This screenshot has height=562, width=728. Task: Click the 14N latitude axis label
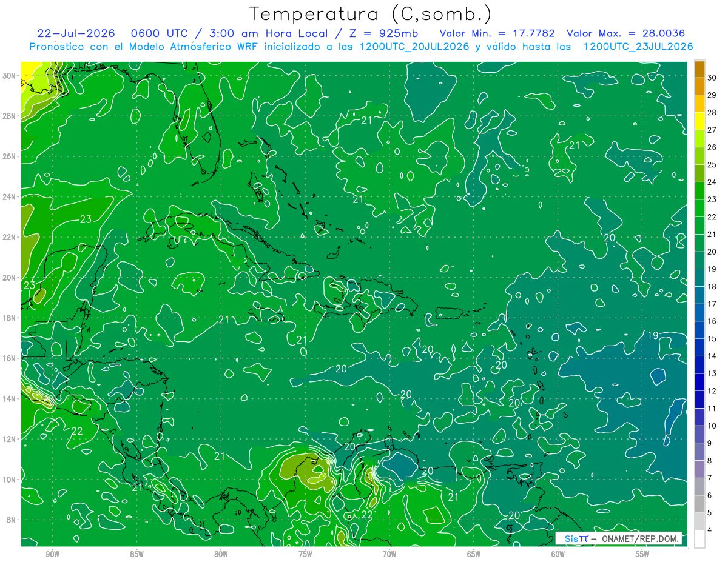click(10, 399)
